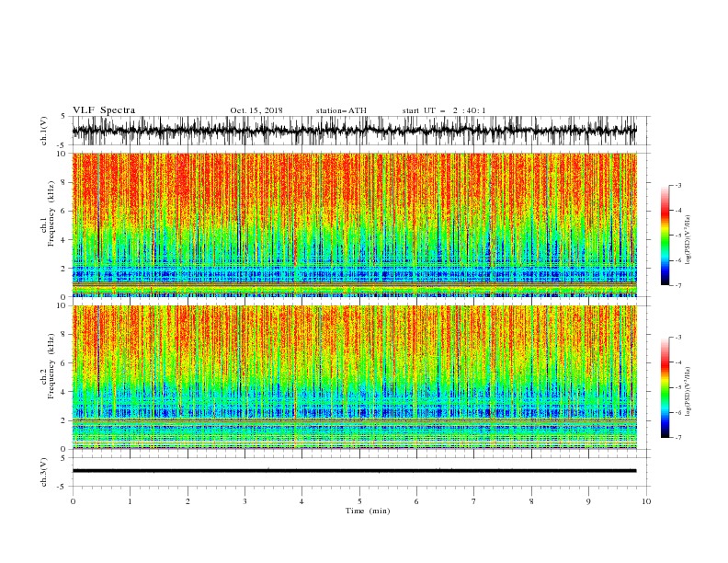
Task: Click inside the ch.2 spectrogram panel
Action: (x=354, y=377)
